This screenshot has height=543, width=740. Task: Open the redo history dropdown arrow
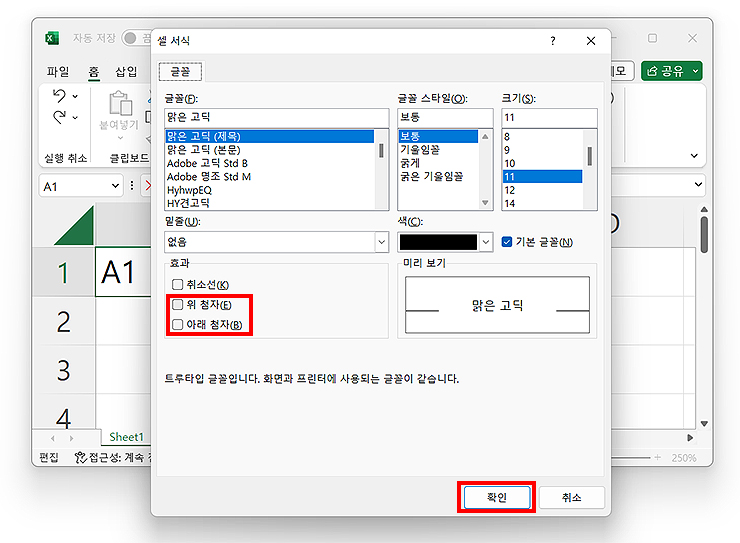tap(76, 117)
